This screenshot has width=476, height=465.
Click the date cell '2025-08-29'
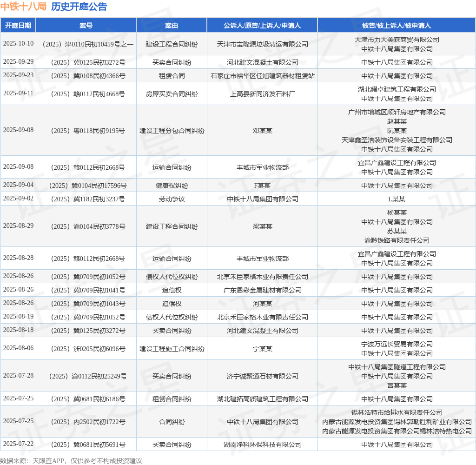coord(18,226)
